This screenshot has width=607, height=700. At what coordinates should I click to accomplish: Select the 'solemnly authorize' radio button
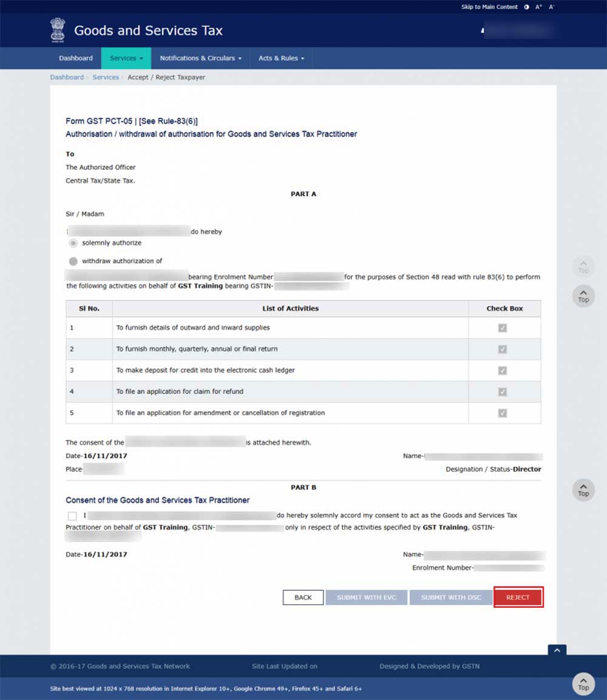click(x=73, y=243)
